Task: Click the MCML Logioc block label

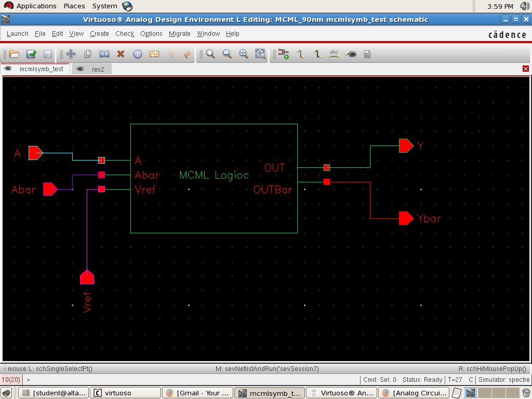Action: [x=214, y=175]
